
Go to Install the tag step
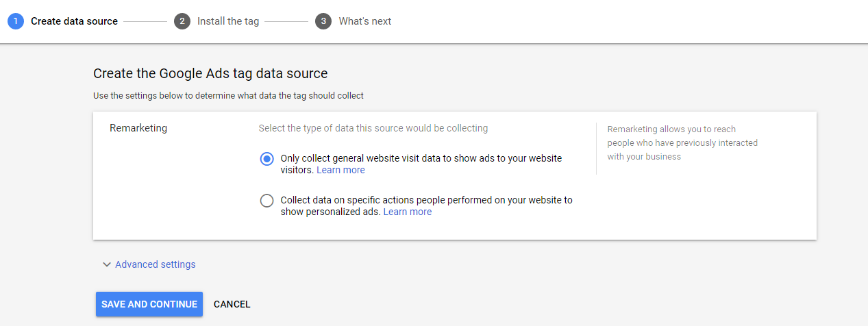coord(228,21)
